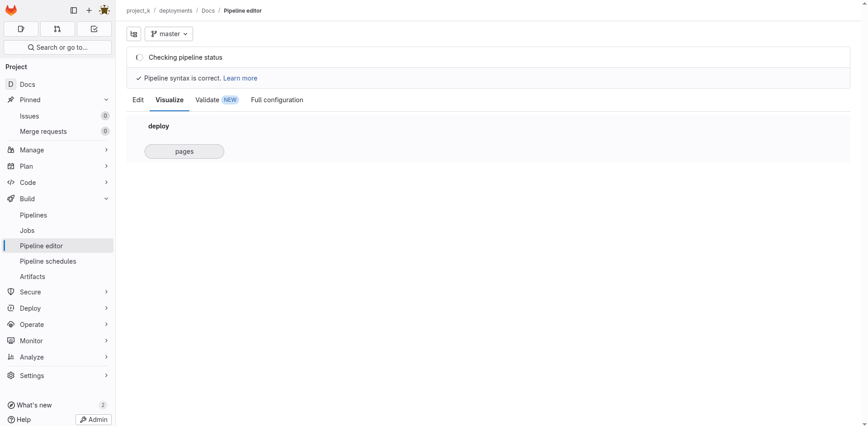Open the to-do list icon
Image resolution: width=868 pixels, height=426 pixels.
(x=94, y=29)
